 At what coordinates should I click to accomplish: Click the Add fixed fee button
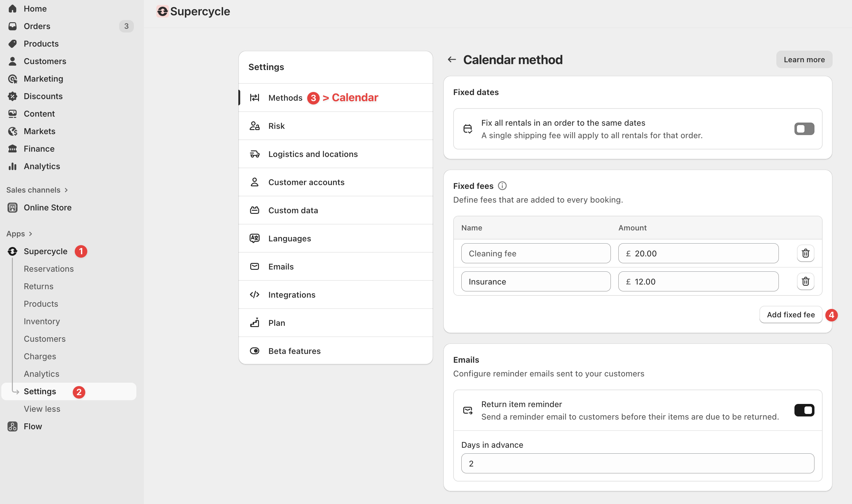790,315
